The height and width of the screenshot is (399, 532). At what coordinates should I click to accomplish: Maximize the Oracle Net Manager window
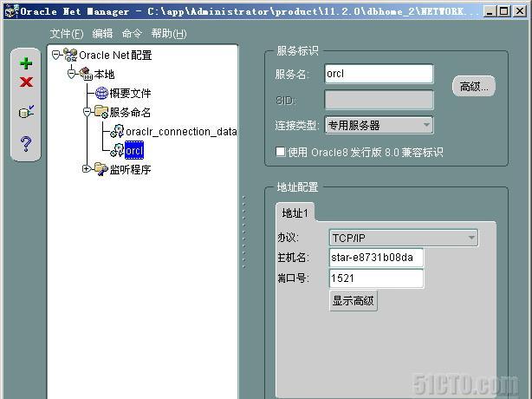(x=503, y=11)
